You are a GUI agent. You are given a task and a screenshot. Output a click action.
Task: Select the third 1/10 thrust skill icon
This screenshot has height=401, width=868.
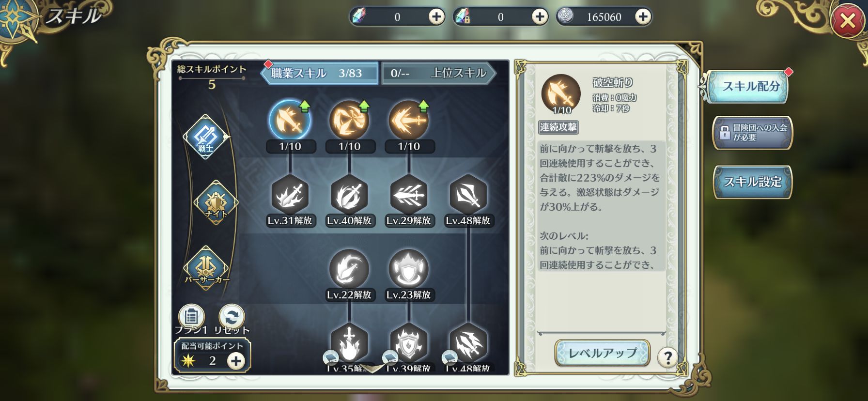(409, 120)
